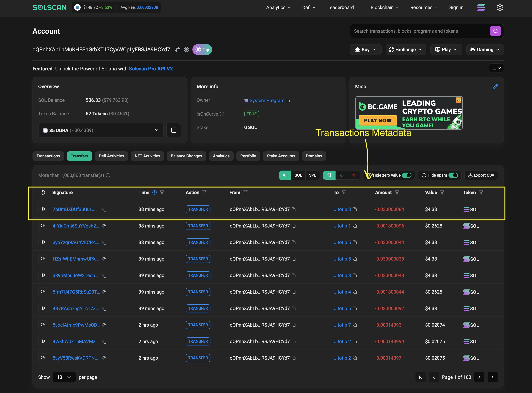Expand the Analytics menu
Viewport: 532px width, 393px height.
coord(278,7)
